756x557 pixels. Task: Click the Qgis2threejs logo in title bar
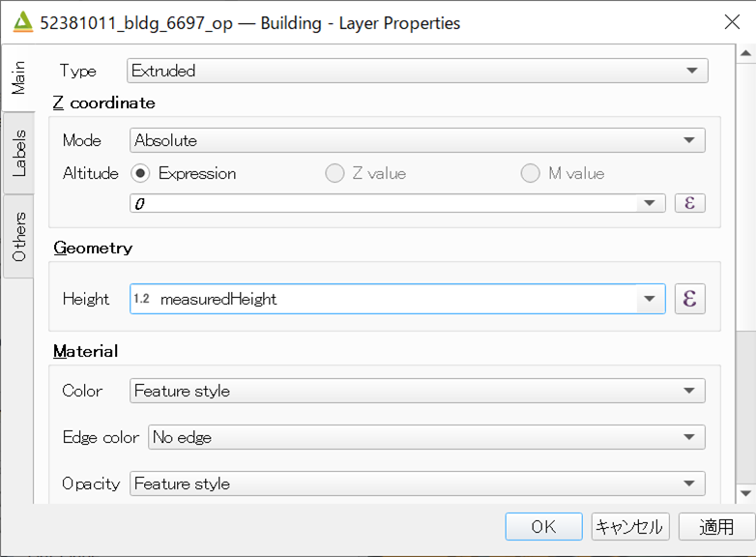pyautogui.click(x=22, y=22)
